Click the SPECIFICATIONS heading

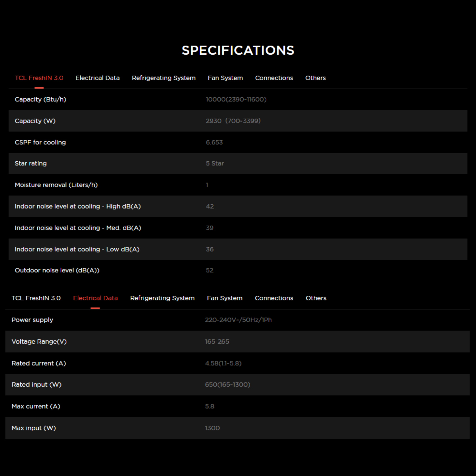tap(238, 50)
